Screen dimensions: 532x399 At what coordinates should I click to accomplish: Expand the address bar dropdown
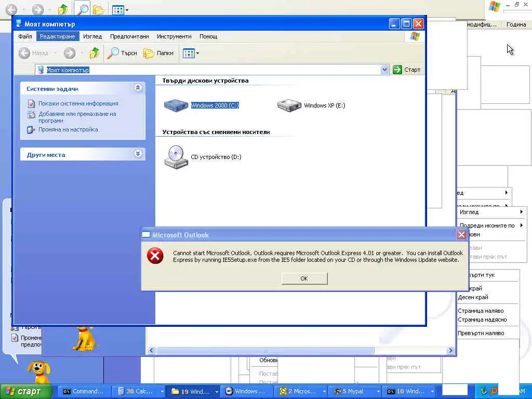click(384, 70)
